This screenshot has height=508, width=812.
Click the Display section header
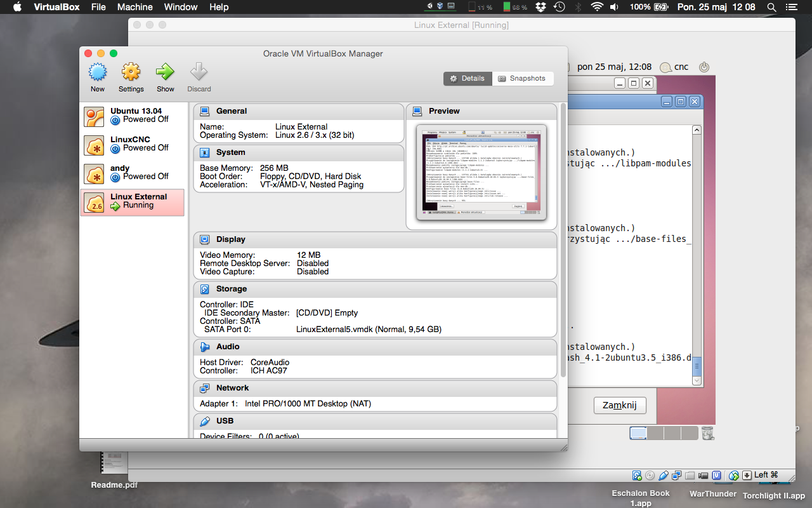[x=230, y=239]
